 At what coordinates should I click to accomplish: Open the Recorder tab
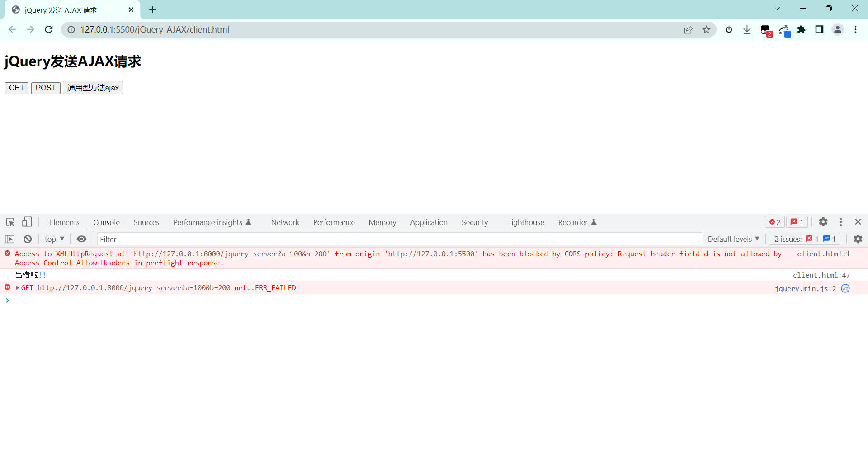tap(577, 222)
